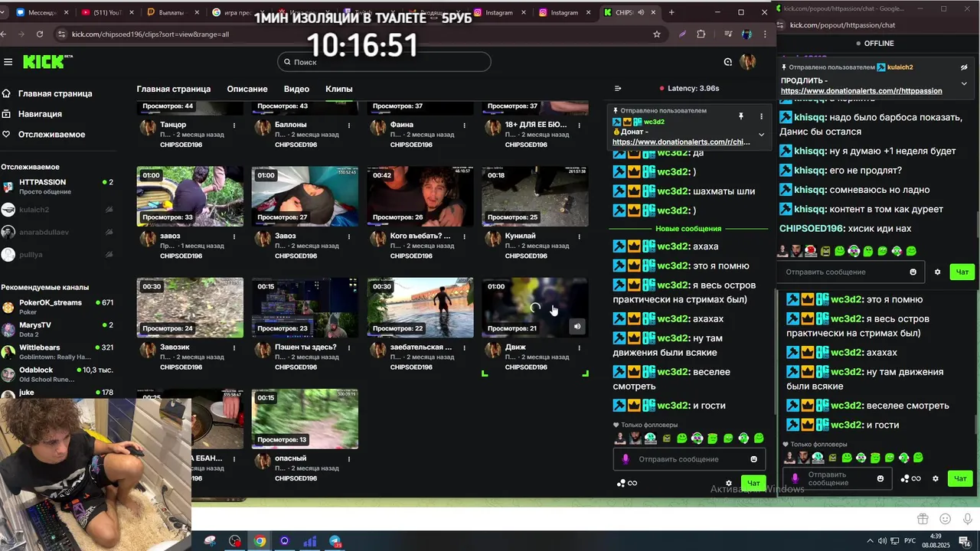Open options menu for the Пэшен ты здесь? clip
980x551 pixels.
pos(349,347)
